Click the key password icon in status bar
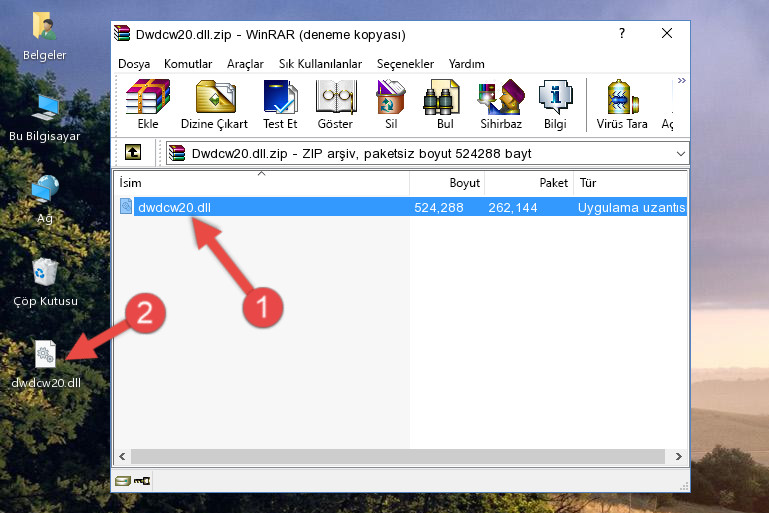Viewport: 769px width, 513px height. pos(142,481)
